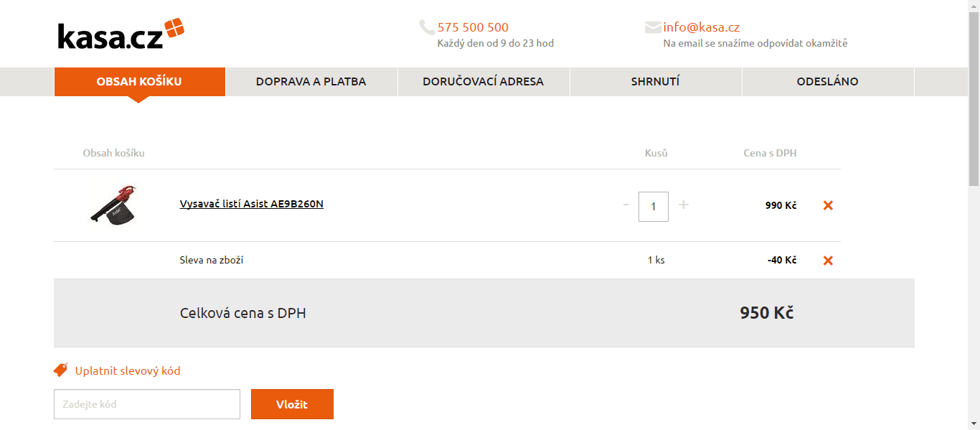
Task: Open the Odesláno step tab
Action: click(828, 82)
